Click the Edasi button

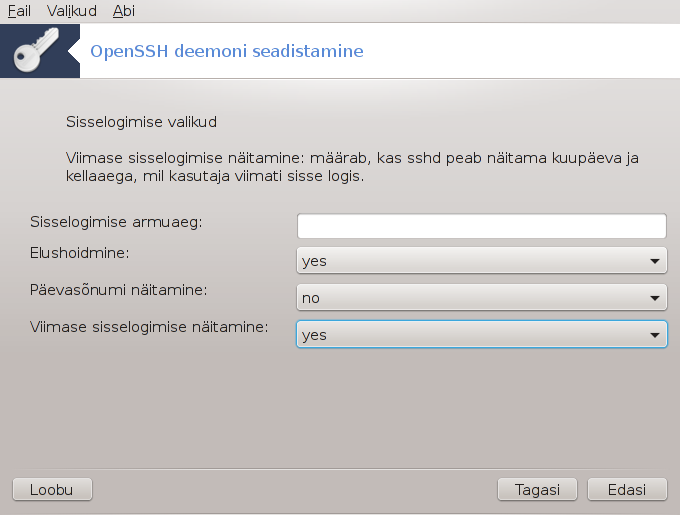(627, 489)
